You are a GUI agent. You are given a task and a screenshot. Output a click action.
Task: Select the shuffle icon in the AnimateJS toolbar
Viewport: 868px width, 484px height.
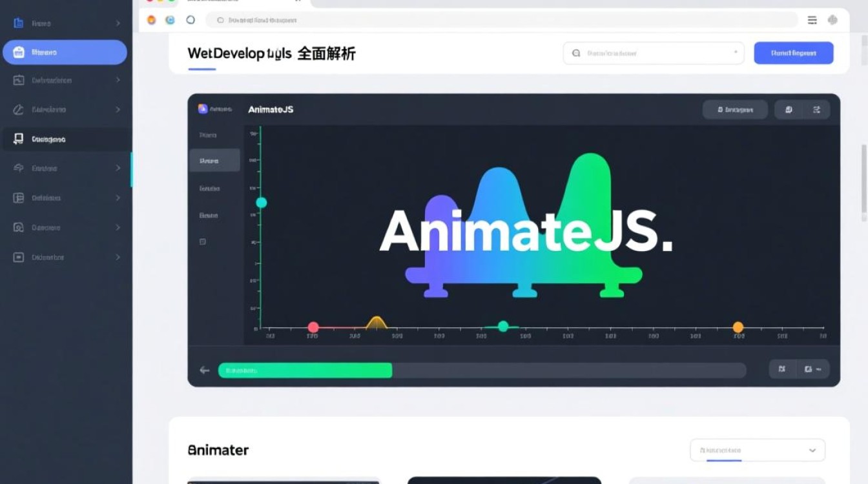tap(816, 109)
